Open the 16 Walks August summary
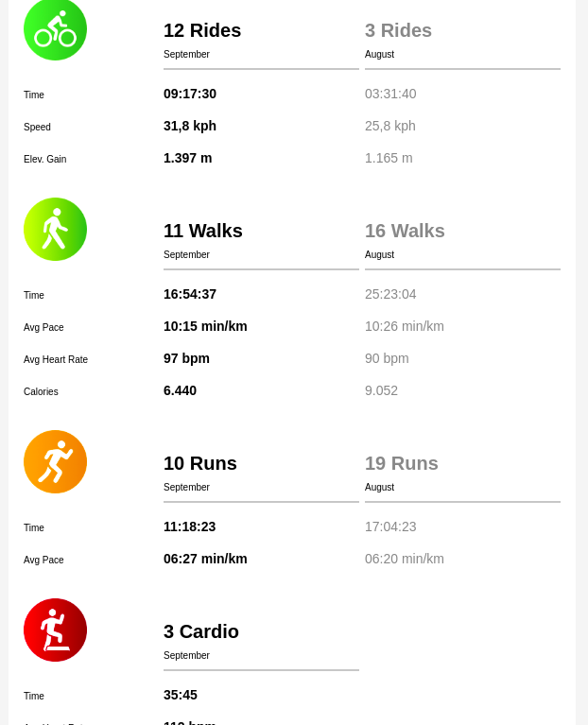588x725 pixels. click(405, 231)
